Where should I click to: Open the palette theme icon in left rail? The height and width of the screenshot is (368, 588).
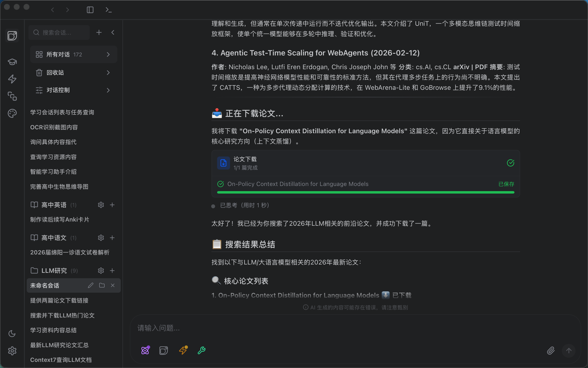(12, 113)
